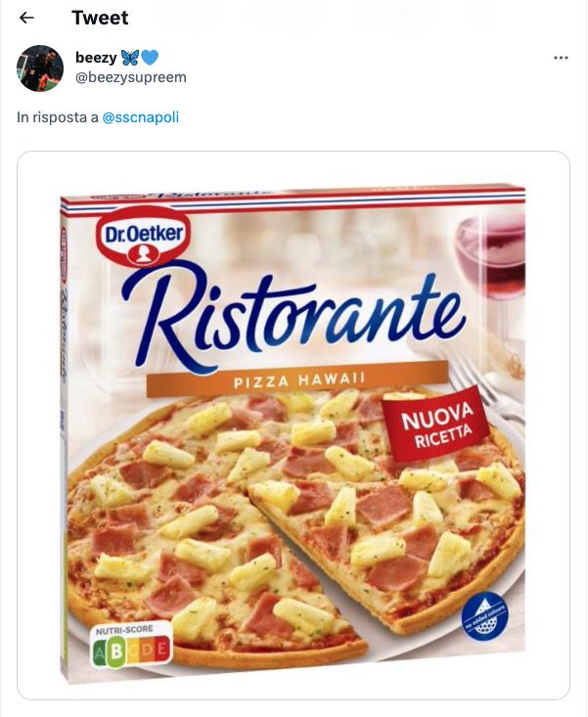
Task: Open the @sscnapoli mention link
Action: 140,117
